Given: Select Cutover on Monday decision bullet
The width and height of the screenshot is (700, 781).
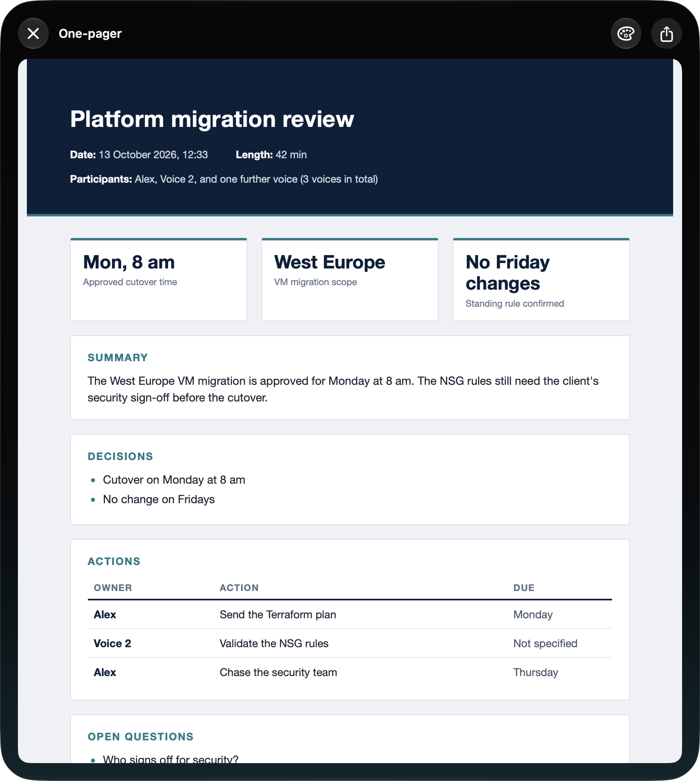Looking at the screenshot, I should 174,480.
